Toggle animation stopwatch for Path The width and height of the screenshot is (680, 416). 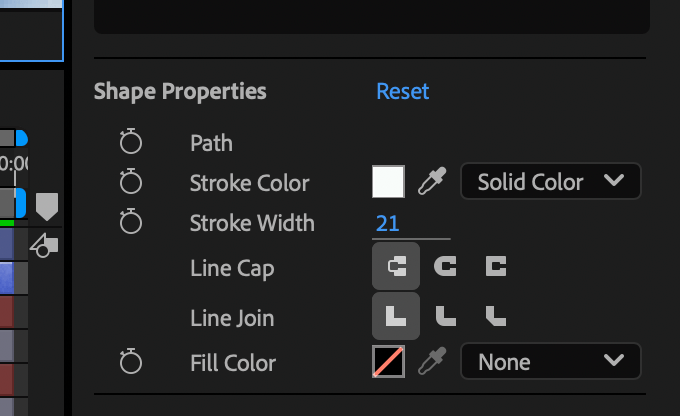[x=131, y=141]
